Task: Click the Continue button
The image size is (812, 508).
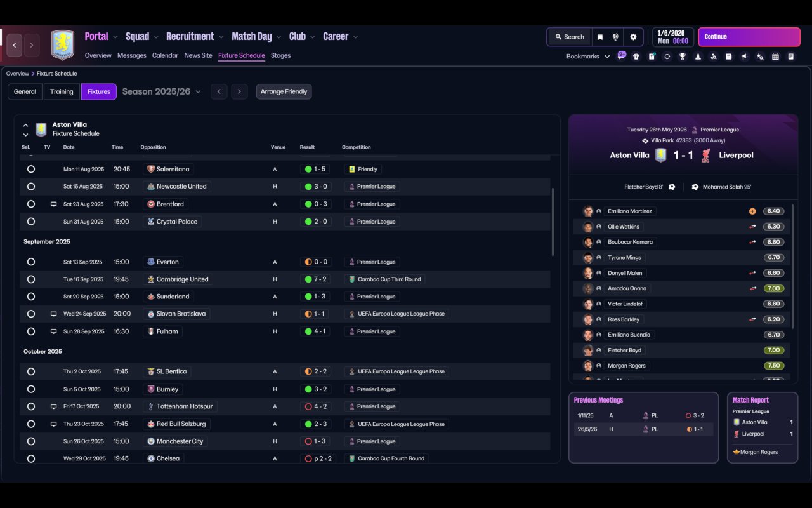Action: pos(749,37)
